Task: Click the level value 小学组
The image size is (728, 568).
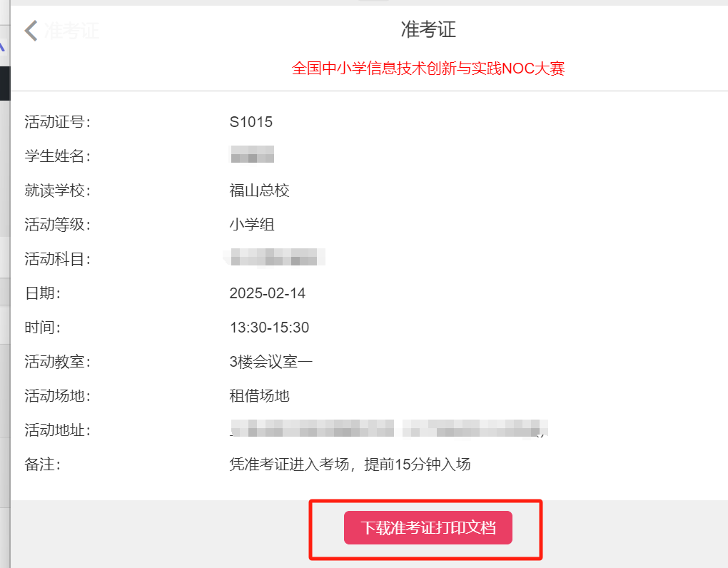Action: coord(252,225)
